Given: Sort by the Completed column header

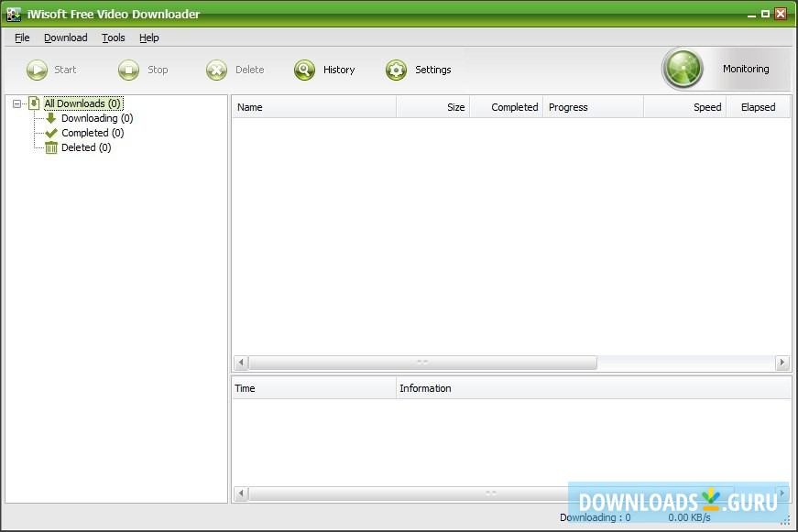Looking at the screenshot, I should click(x=507, y=107).
